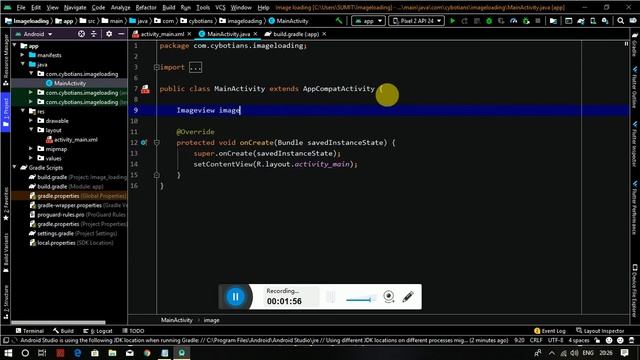Screen dimensions: 640x360
Task: Toggle the Build Variants side panel
Action: tap(5, 253)
